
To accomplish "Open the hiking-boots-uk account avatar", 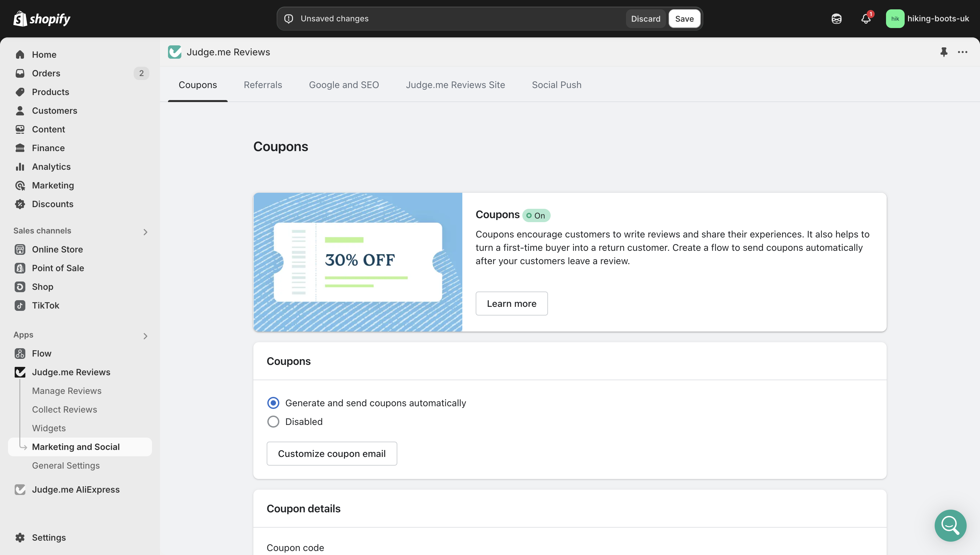I will 895,19.
